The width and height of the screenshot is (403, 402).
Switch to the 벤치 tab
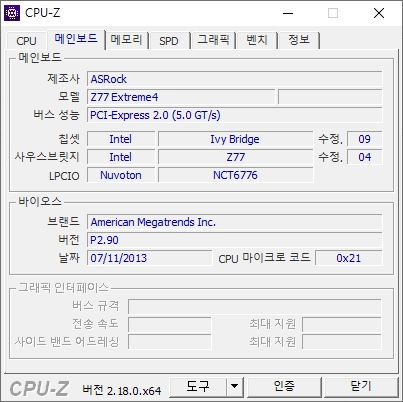tap(257, 40)
